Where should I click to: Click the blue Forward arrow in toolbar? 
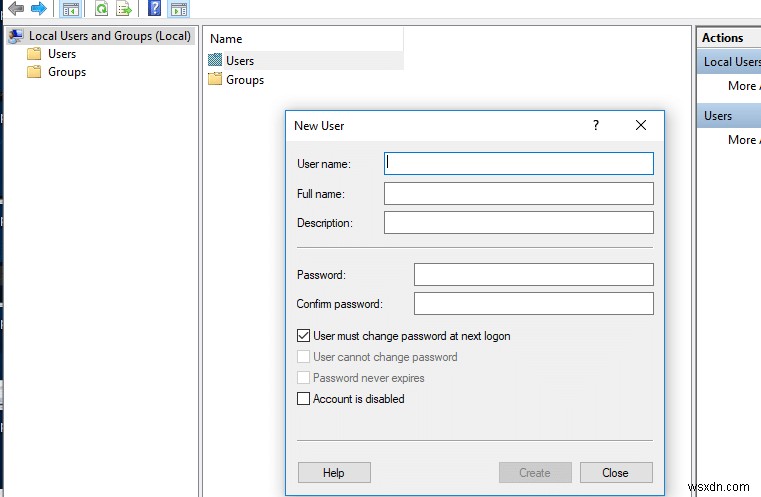click(38, 8)
